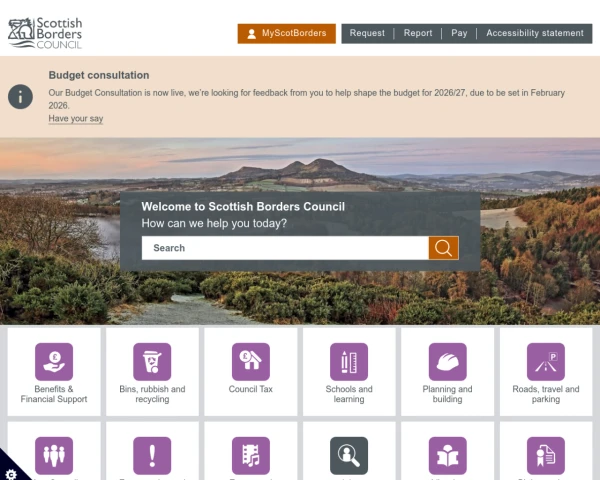Open the Accessibility statement link
The height and width of the screenshot is (480, 600).
(x=534, y=33)
